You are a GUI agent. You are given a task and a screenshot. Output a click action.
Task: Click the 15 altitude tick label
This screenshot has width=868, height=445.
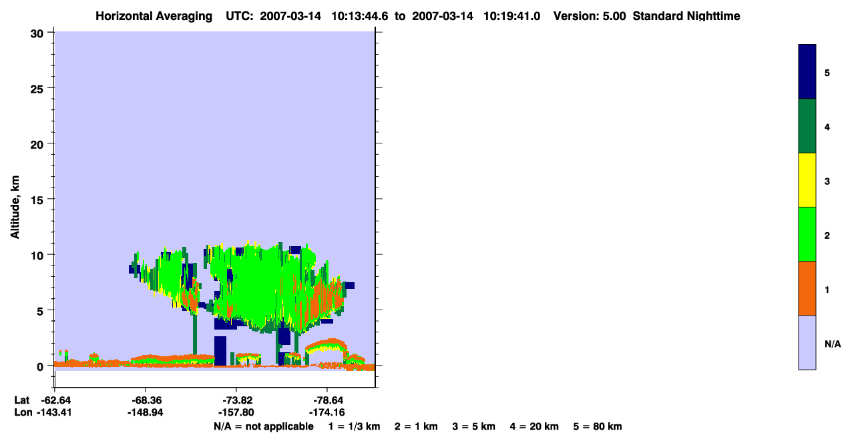(38, 199)
